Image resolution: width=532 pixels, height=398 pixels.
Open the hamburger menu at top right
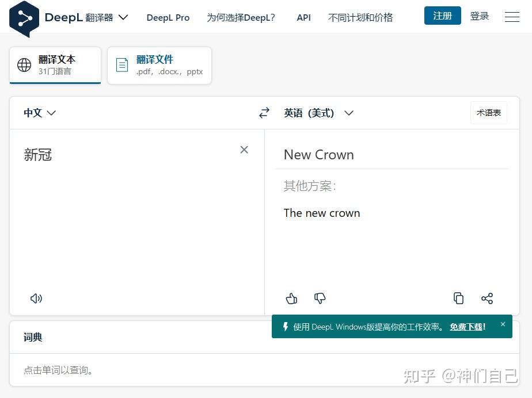click(511, 17)
